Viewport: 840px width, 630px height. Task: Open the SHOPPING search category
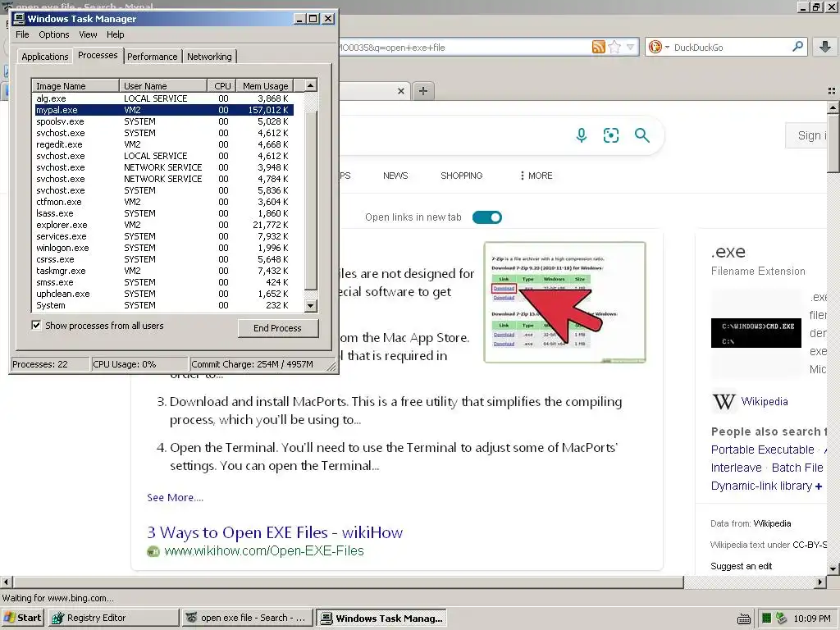pyautogui.click(x=461, y=176)
